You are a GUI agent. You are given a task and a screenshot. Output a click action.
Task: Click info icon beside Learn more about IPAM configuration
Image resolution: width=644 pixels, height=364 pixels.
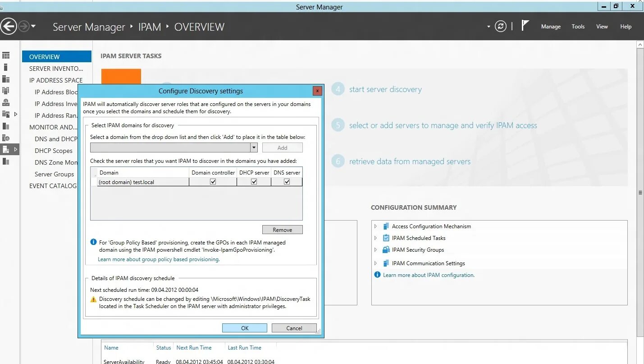click(378, 275)
